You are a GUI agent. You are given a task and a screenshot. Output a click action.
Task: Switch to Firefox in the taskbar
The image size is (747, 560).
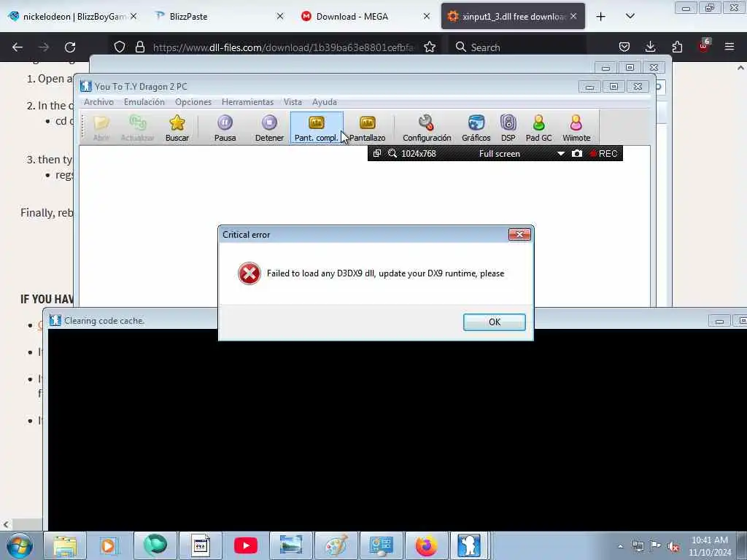(426, 545)
